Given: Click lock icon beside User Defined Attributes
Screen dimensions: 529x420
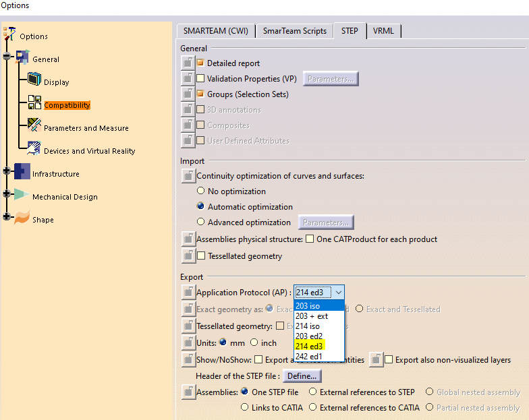Looking at the screenshot, I should pos(188,140).
